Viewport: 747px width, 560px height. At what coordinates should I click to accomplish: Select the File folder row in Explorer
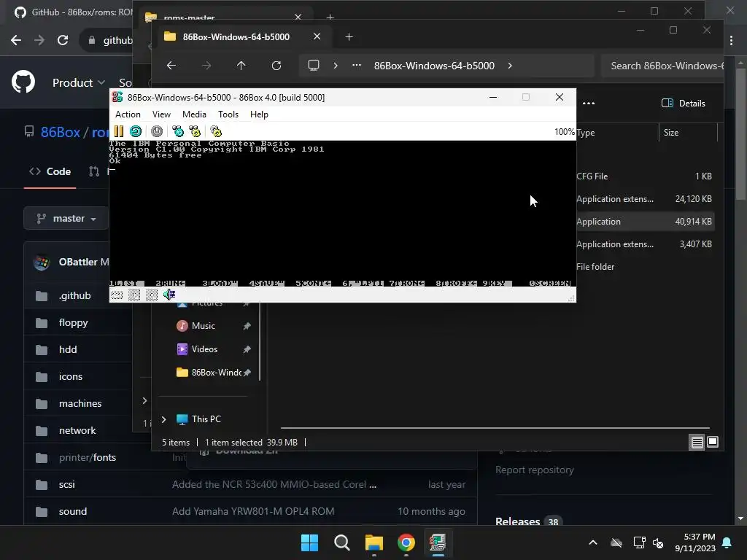(645, 267)
